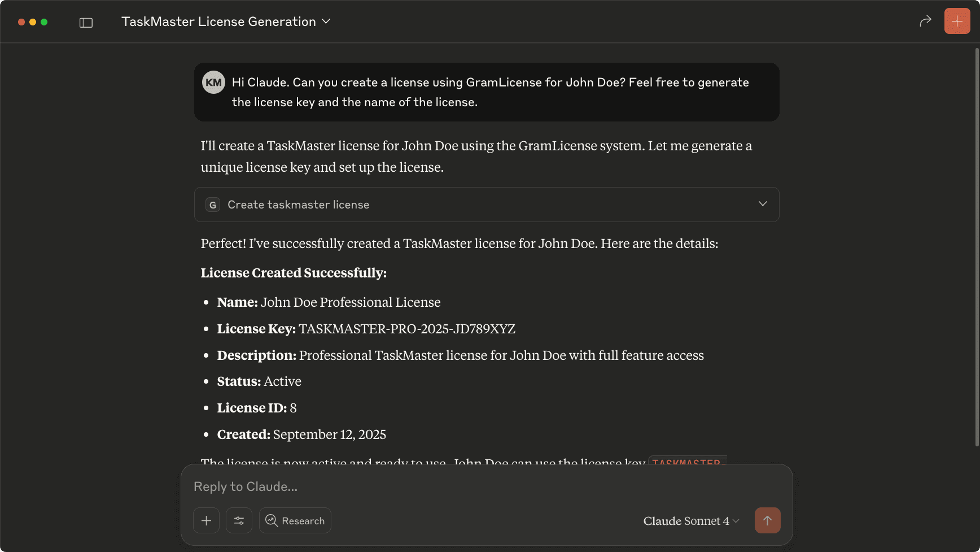Screen dimensions: 980x552
Task: Click the orange TASKMASTER license key tag
Action: [x=686, y=462]
